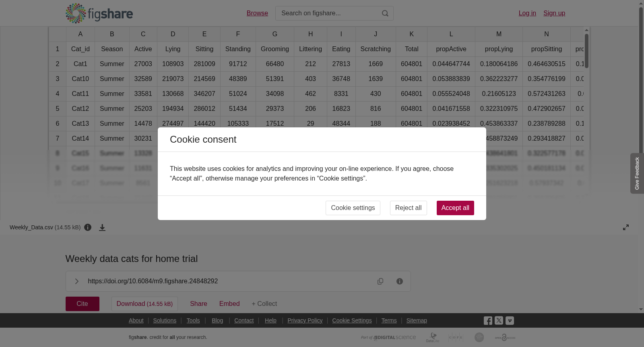The width and height of the screenshot is (644, 347).
Task: Click the Open Access logo
Action: click(505, 337)
